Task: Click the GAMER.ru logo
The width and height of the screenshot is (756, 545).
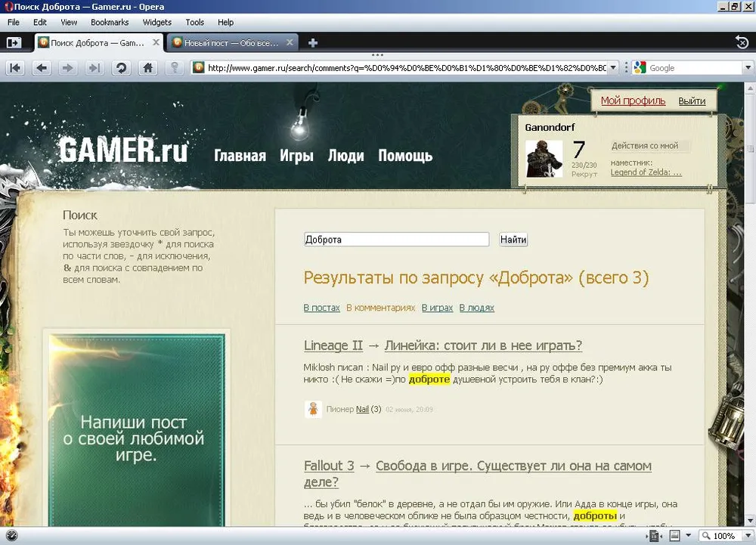Action: tap(123, 150)
